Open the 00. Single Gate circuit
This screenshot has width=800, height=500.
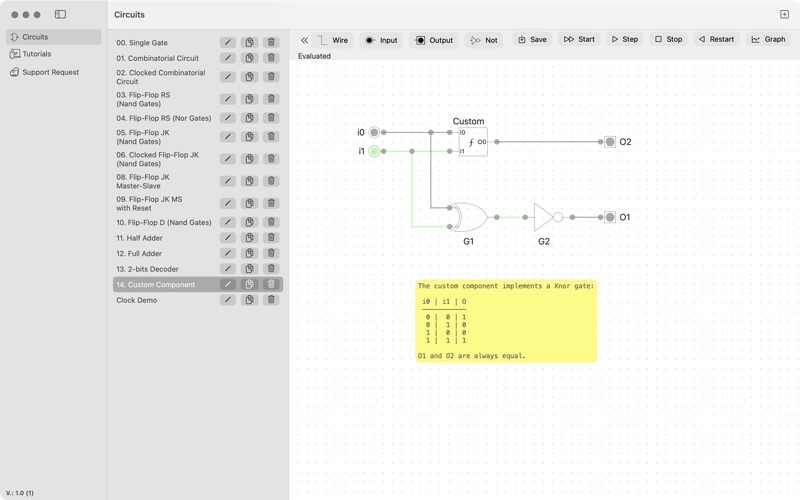click(x=142, y=42)
